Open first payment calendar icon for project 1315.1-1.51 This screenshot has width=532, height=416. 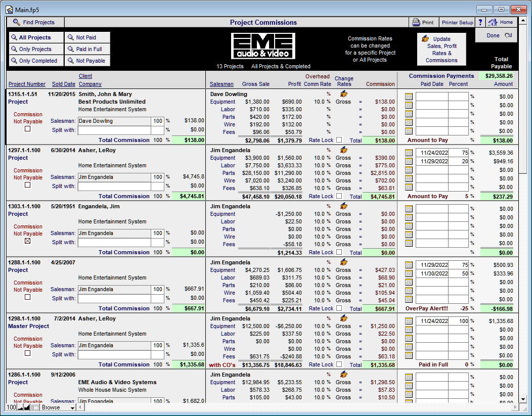coord(409,97)
